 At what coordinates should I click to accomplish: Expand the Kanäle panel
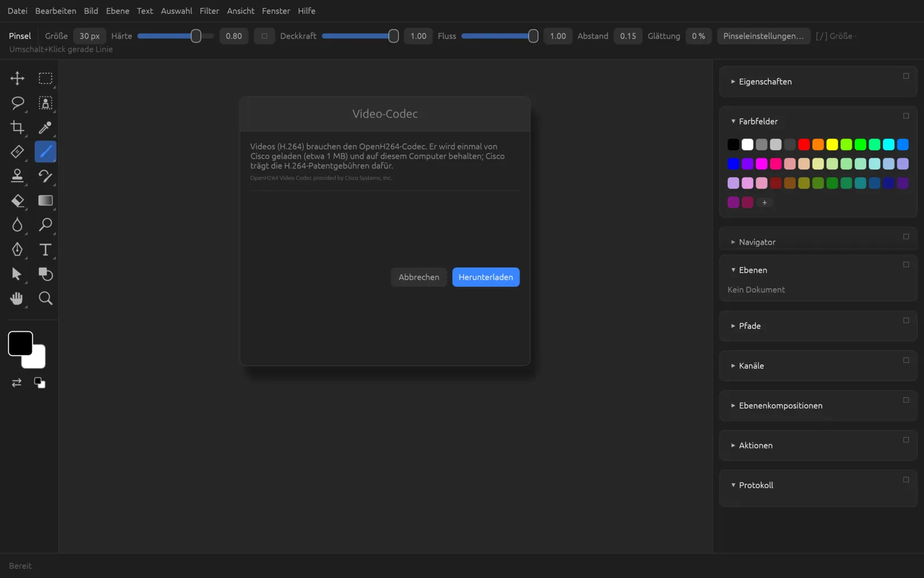733,366
